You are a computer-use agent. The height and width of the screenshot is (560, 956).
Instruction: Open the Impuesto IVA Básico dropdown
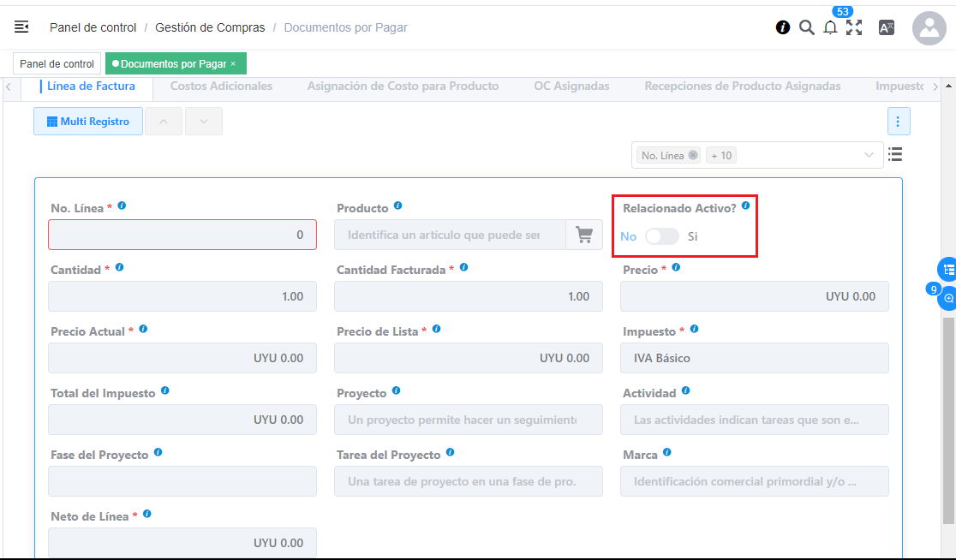(754, 358)
